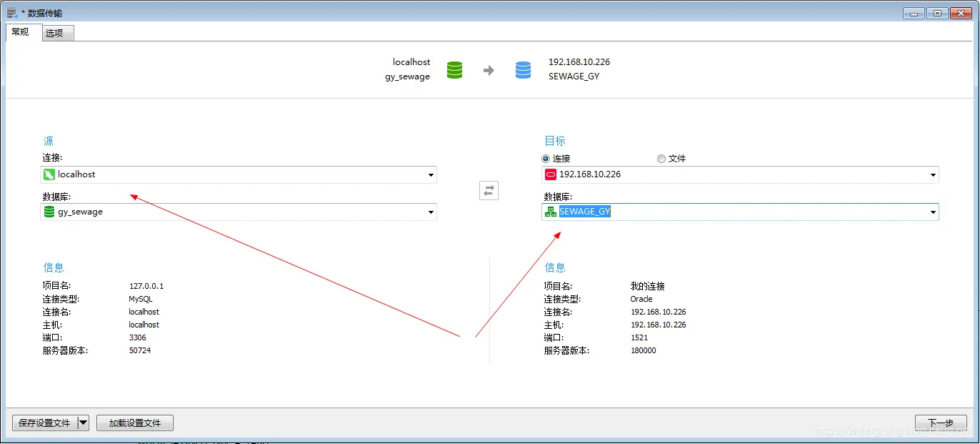Click the Oracle connection icon for 192.168.10.226
The height and width of the screenshot is (444, 980).
(x=551, y=174)
